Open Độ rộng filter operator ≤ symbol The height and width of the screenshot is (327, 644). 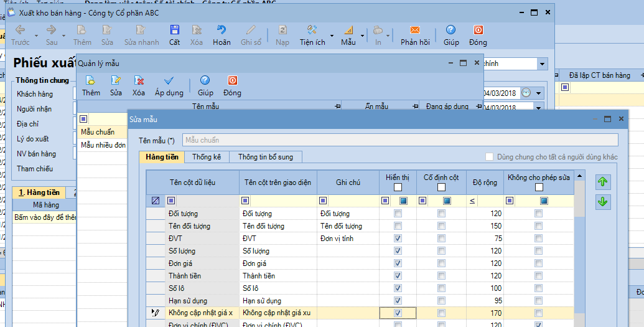[472, 201]
